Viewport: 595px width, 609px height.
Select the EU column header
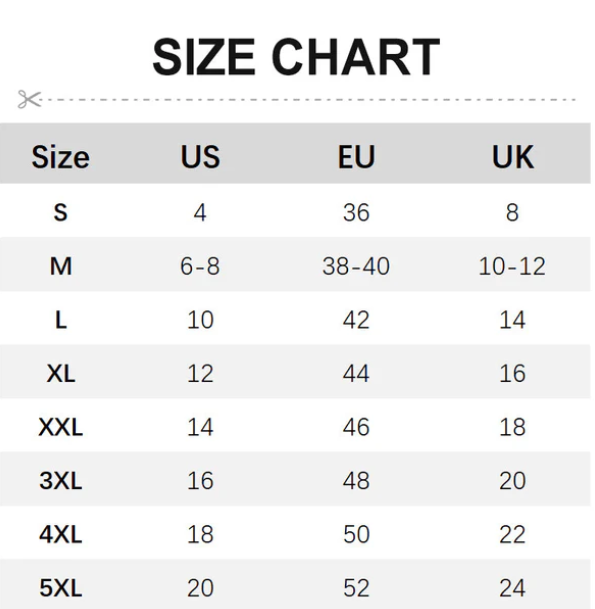click(x=356, y=157)
